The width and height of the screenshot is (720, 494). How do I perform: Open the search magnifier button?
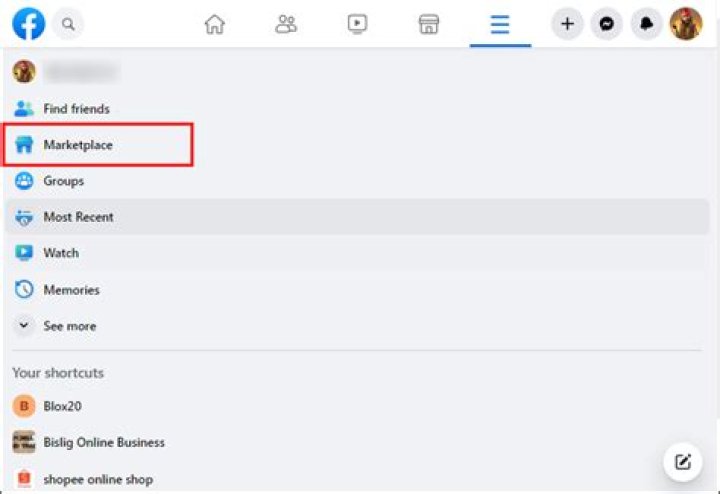pos(68,23)
